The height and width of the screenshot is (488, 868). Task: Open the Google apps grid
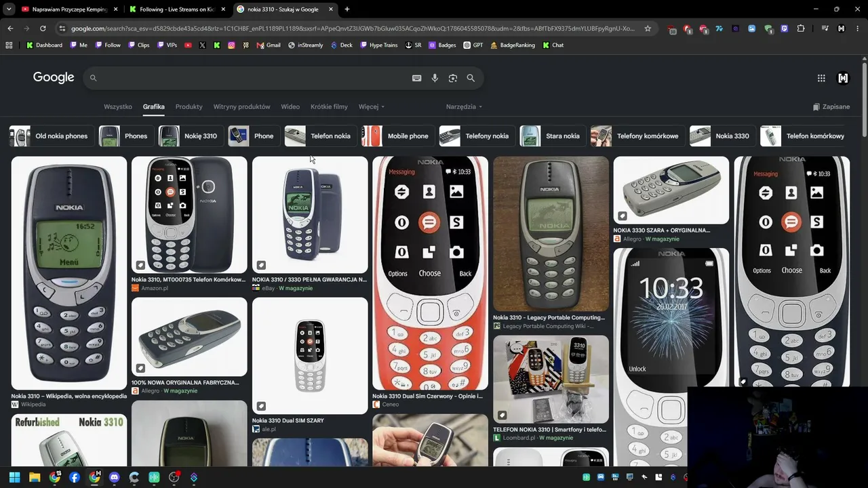821,78
